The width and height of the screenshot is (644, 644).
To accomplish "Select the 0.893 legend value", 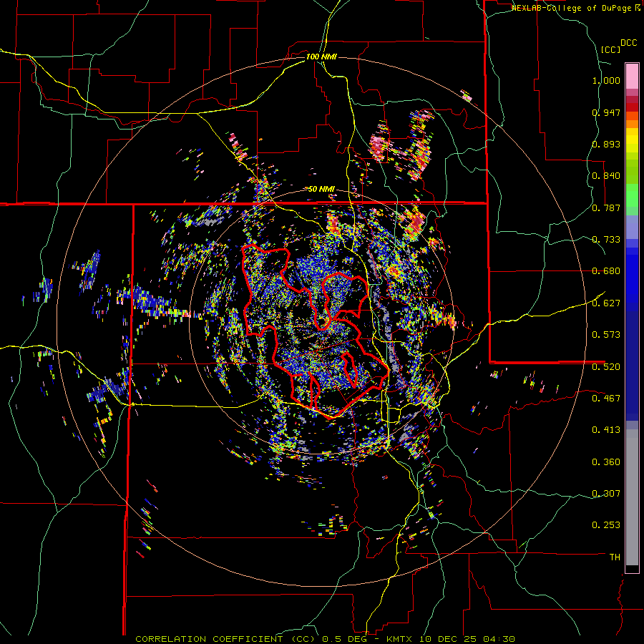I will (x=606, y=144).
